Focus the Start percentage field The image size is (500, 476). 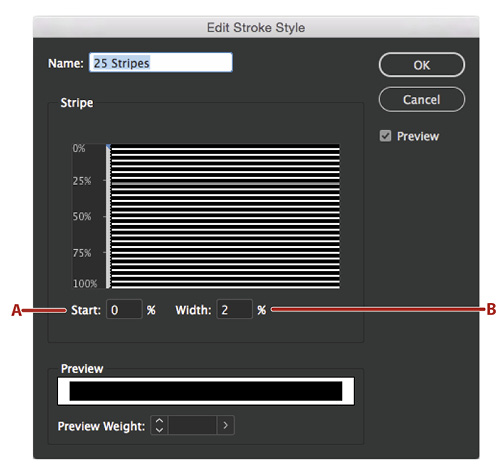(124, 309)
